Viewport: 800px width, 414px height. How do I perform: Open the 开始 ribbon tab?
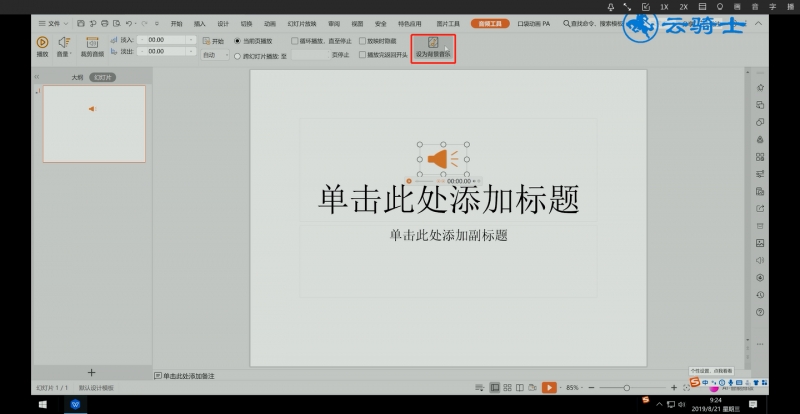pos(176,23)
